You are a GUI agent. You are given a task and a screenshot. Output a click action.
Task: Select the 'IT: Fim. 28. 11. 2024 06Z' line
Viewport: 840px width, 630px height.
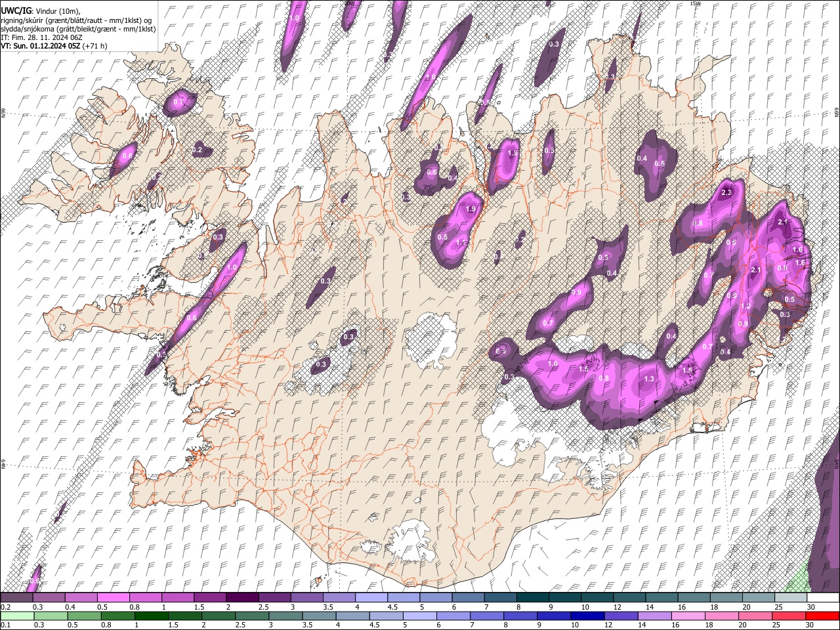click(42, 37)
